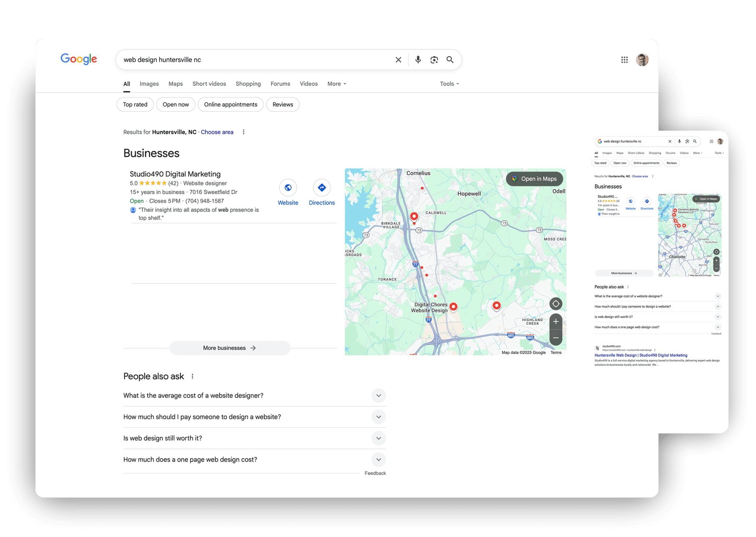Toggle Online appointments chip in the small window
Image resolution: width=756 pixels, height=537 pixels.
pos(646,163)
